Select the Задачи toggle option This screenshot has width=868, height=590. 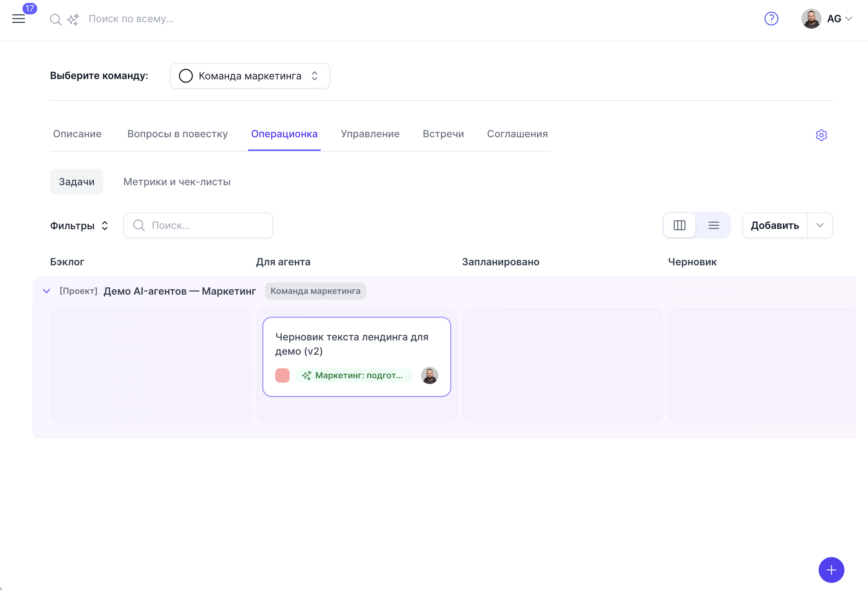(x=76, y=182)
